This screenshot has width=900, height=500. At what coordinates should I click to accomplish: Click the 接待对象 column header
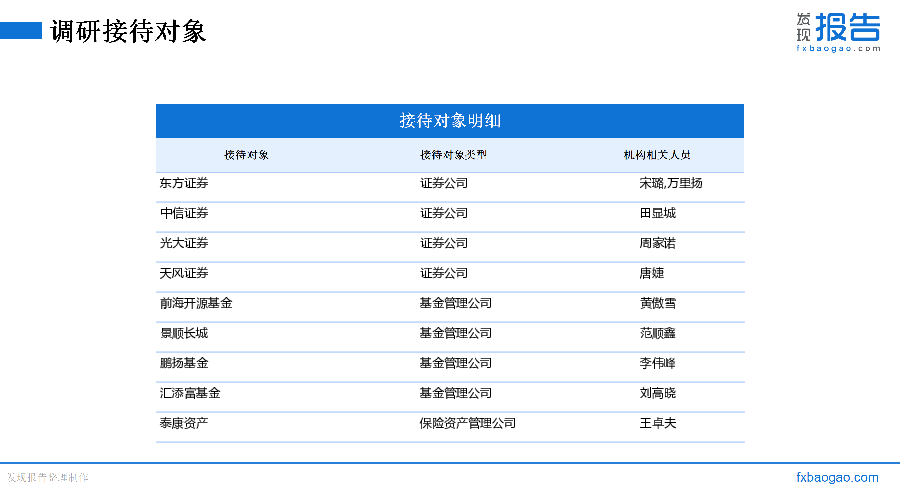(246, 155)
